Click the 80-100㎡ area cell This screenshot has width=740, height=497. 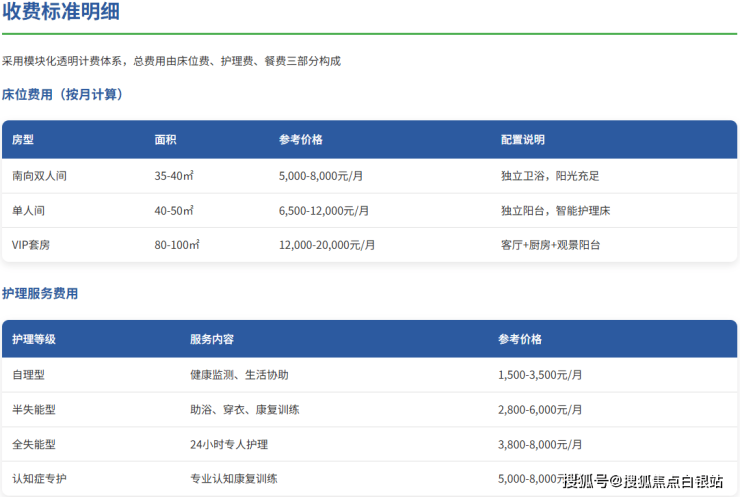[177, 245]
